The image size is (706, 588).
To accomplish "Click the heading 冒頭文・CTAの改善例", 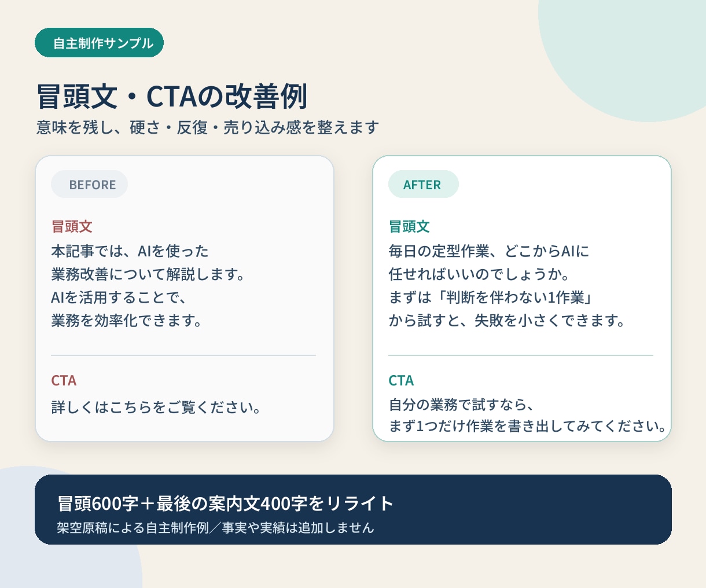I will click(172, 96).
